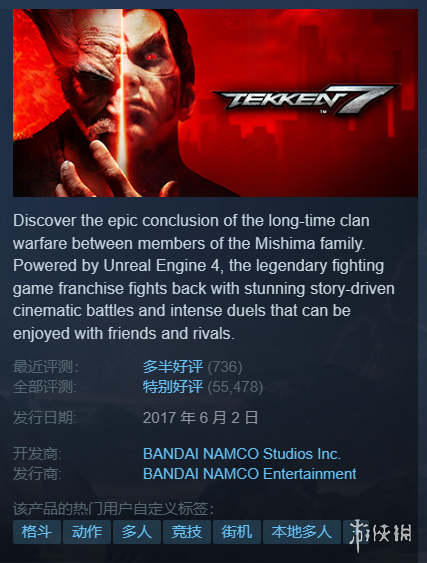Viewport: 427px width, 563px height.
Task: Click the 该产品的热门用户自定义标签 heading
Action: (x=113, y=509)
